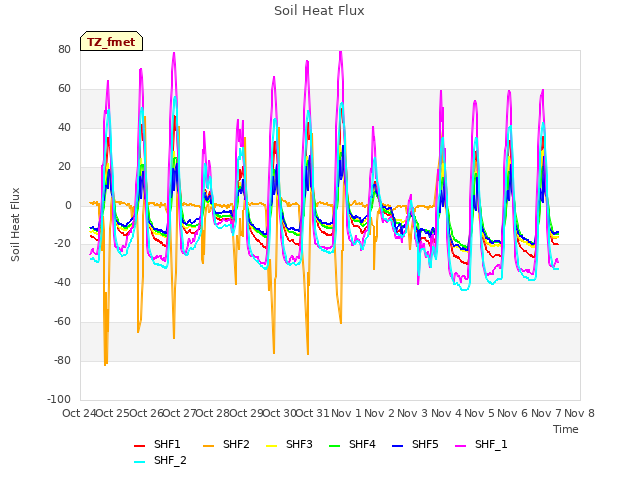640x480 pixels.
Task: Click the red SHF1 legend swatch
Action: [140, 446]
